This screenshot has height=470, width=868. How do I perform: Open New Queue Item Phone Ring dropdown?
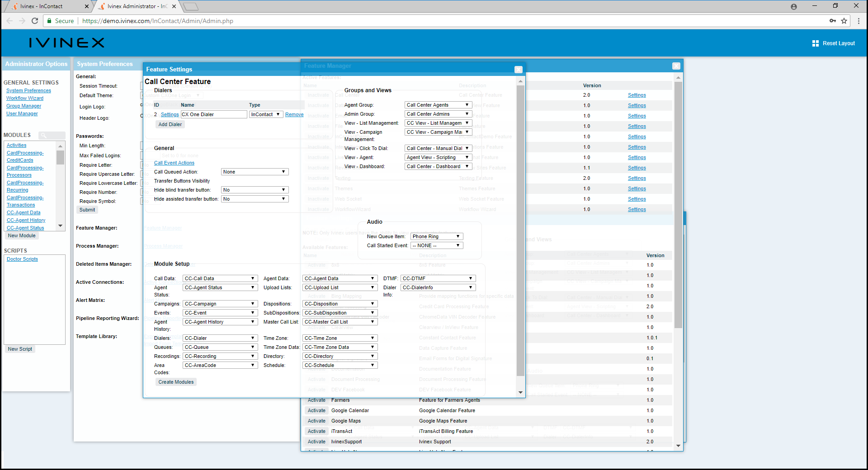(437, 236)
